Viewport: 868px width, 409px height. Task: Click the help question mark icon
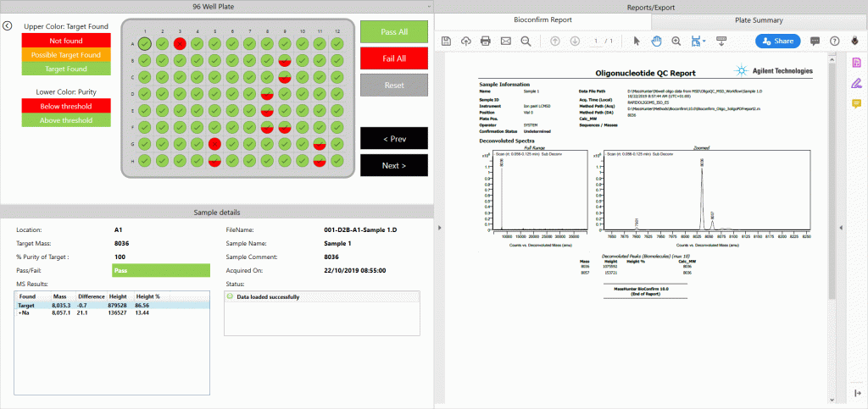click(x=834, y=41)
